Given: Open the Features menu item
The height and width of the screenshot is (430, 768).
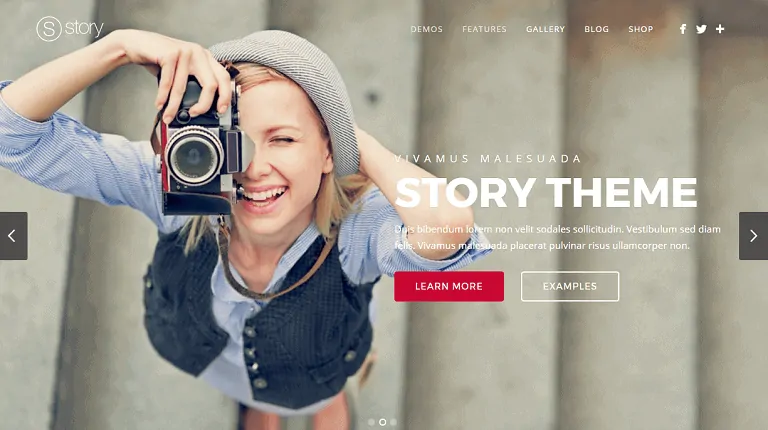Looking at the screenshot, I should click(484, 29).
